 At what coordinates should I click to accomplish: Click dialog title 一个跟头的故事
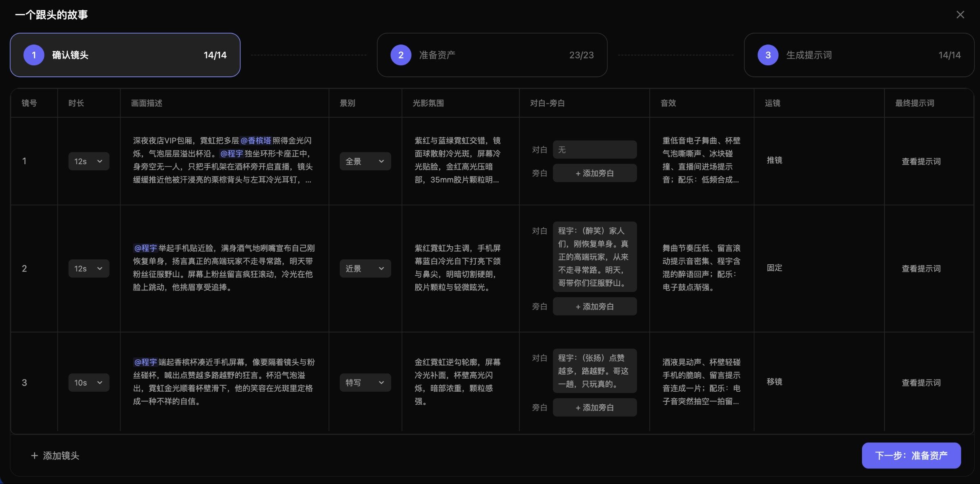(x=51, y=15)
